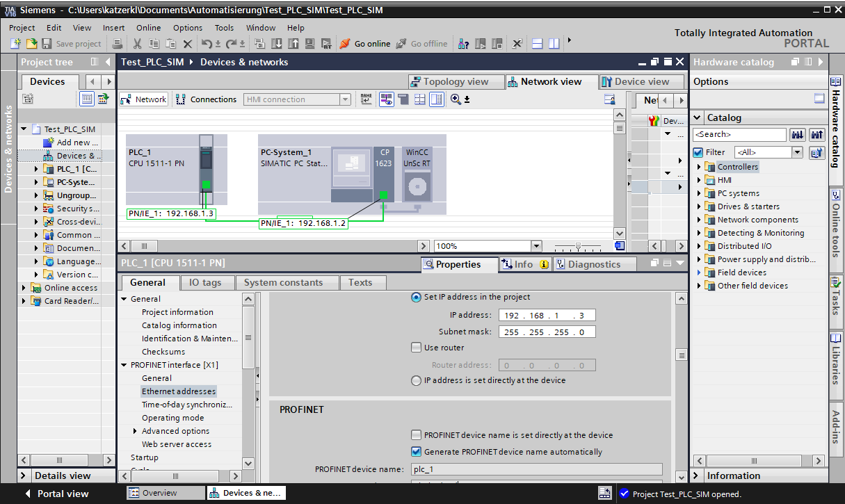Expand Advanced options in properties tree
Viewport: 845px width, 504px height.
click(x=135, y=431)
